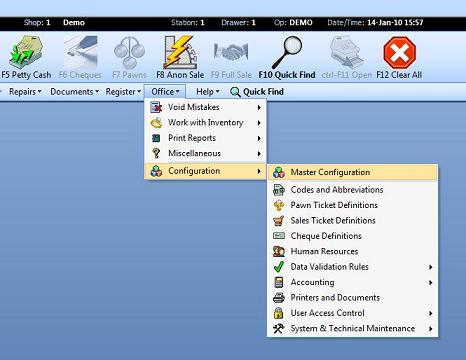Click the Date/Time 14-Jan-10 15:57 text

(375, 23)
